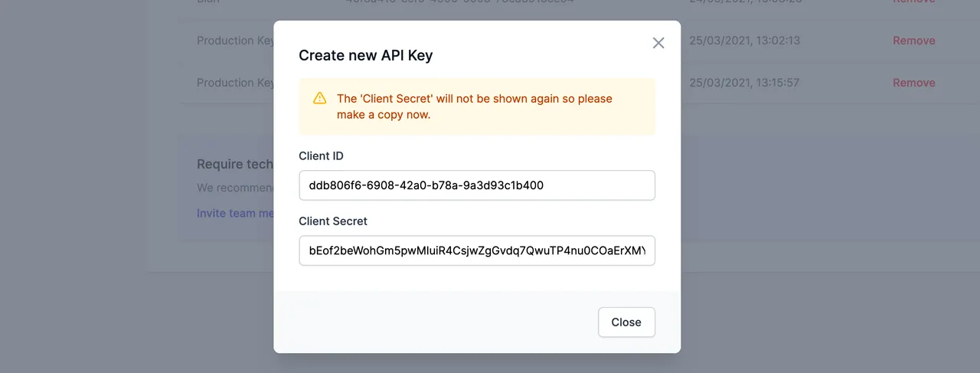This screenshot has width=980, height=373.
Task: Click the 'Require tech' section heading
Action: (234, 164)
